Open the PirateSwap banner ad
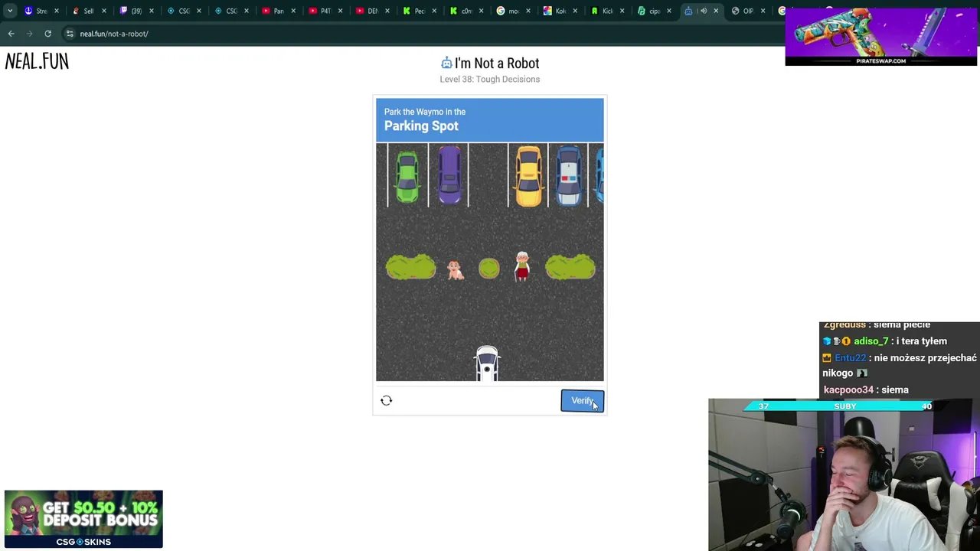The image size is (980, 551). tap(880, 37)
